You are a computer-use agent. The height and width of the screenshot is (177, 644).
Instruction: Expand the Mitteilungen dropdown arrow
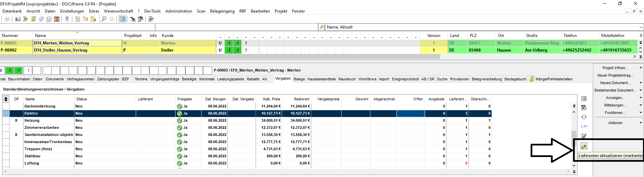point(641,105)
